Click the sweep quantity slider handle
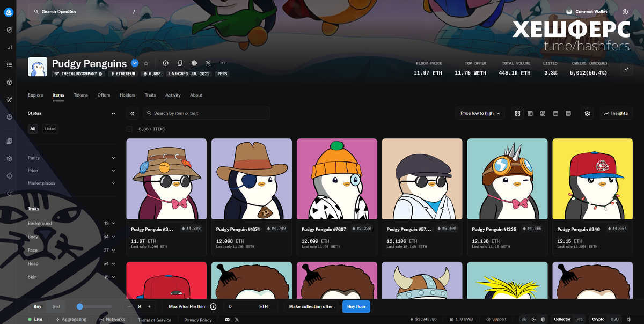644x324 pixels. pyautogui.click(x=79, y=306)
